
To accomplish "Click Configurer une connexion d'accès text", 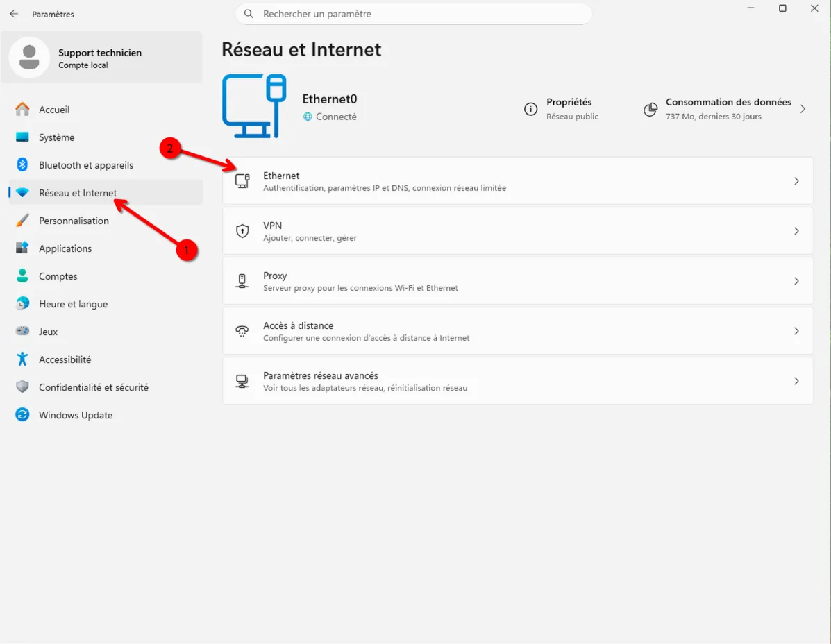I will pyautogui.click(x=367, y=338).
